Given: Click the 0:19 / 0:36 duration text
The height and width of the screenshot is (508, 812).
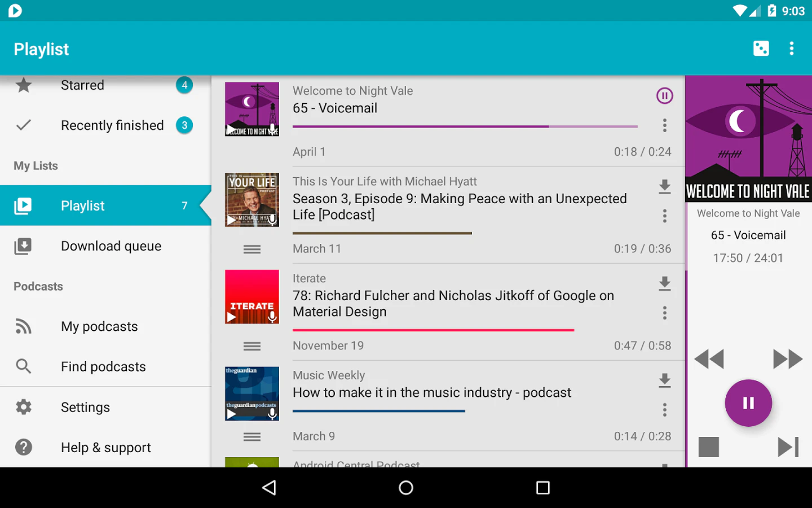Looking at the screenshot, I should pyautogui.click(x=643, y=249).
